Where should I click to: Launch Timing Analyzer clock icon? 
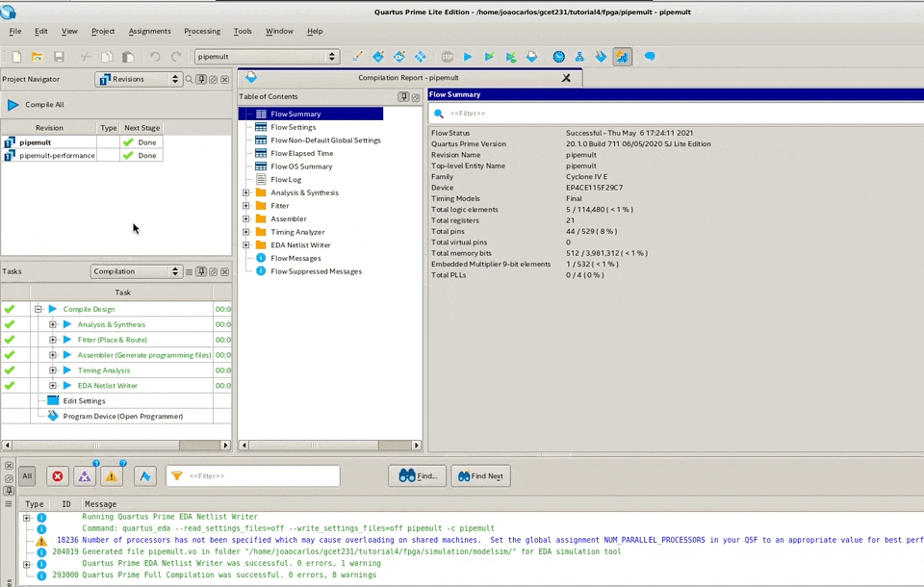coord(558,57)
